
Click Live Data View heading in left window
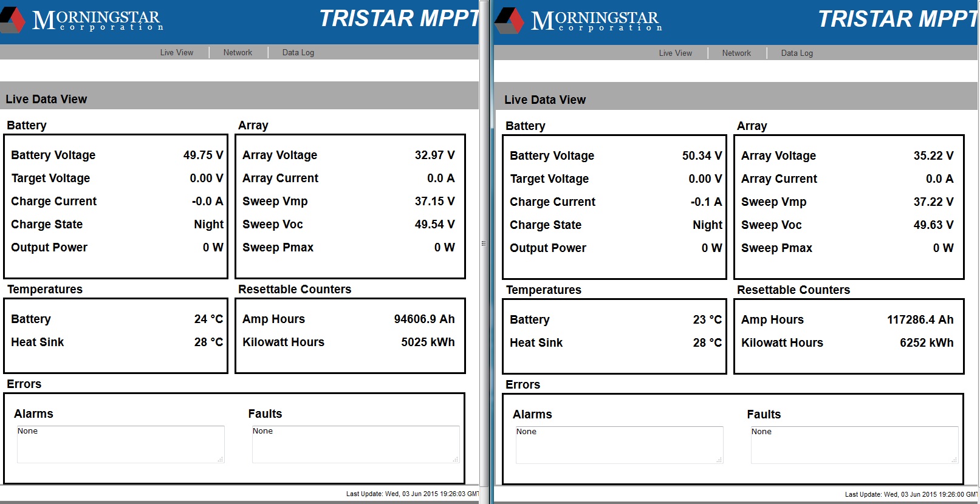point(46,99)
